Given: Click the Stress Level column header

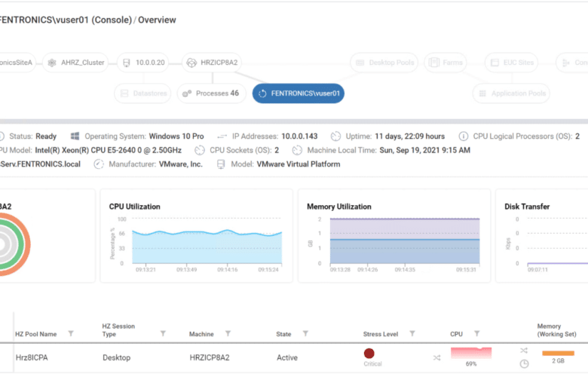Looking at the screenshot, I should pos(380,334).
